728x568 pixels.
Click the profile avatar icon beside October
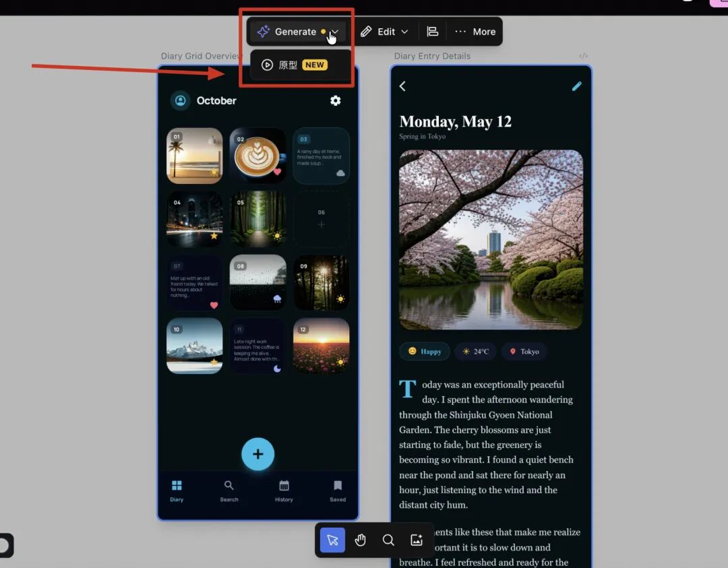(x=180, y=100)
